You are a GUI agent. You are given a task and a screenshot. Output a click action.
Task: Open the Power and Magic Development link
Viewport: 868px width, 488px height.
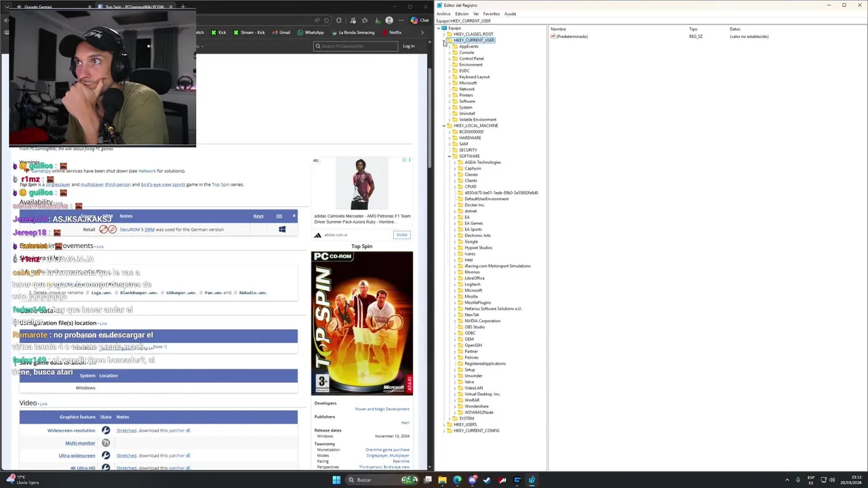382,409
